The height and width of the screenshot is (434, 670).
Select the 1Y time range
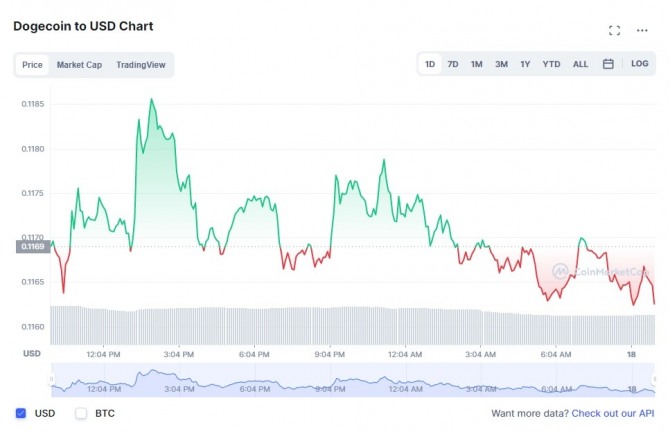tap(525, 64)
